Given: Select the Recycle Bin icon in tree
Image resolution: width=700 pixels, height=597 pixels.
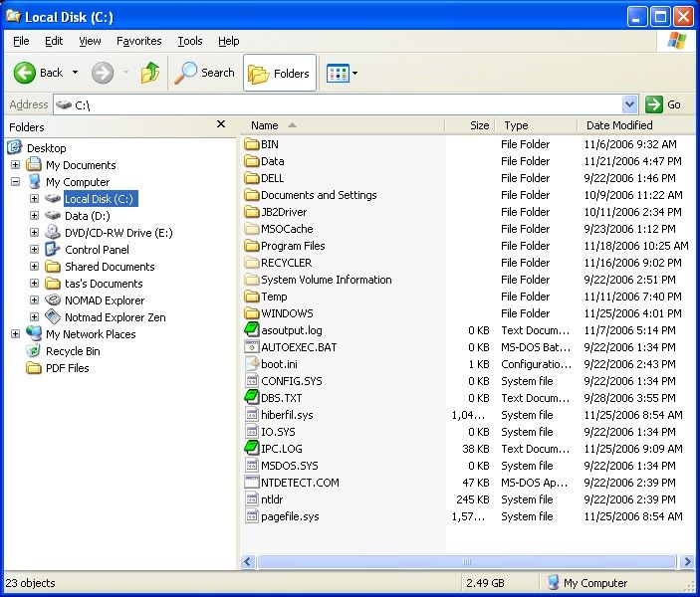Looking at the screenshot, I should tap(34, 350).
